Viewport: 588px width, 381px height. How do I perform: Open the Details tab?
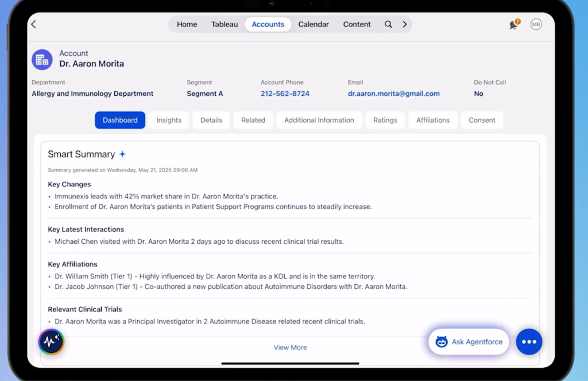(211, 120)
